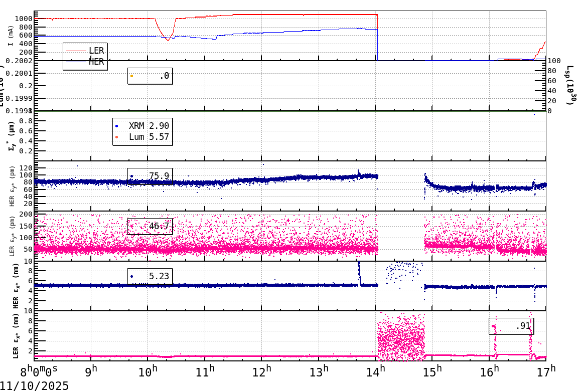
Task: Click the 14h time axis label
Action: (376, 371)
